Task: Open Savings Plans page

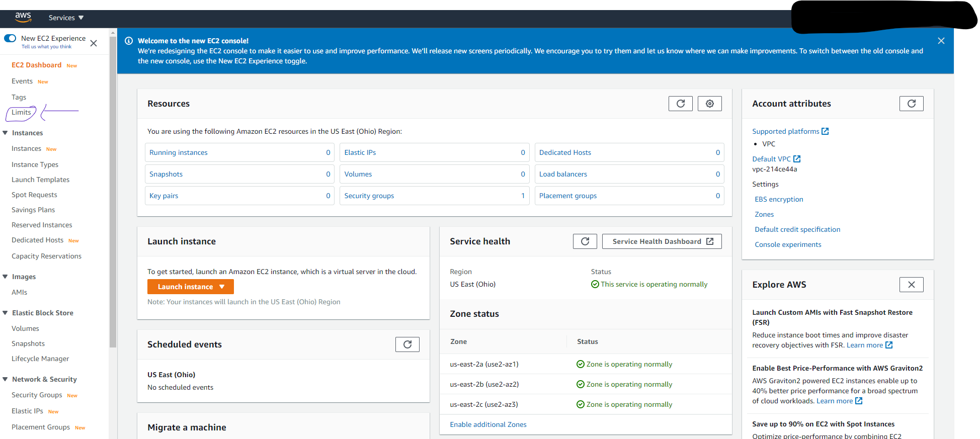Action: click(33, 210)
